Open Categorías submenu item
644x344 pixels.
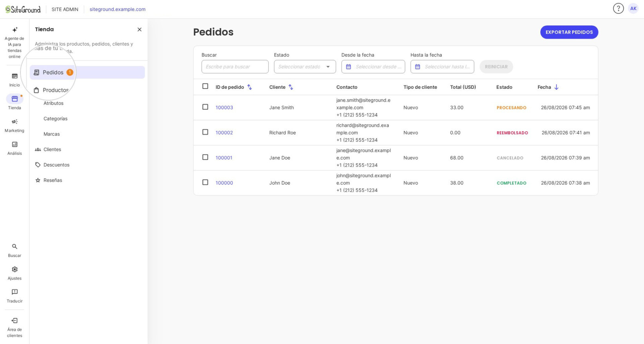click(x=55, y=118)
